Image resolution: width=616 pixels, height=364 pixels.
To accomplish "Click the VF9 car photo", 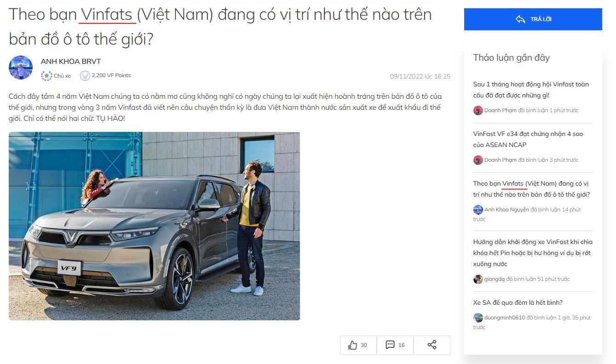I will 154,226.
